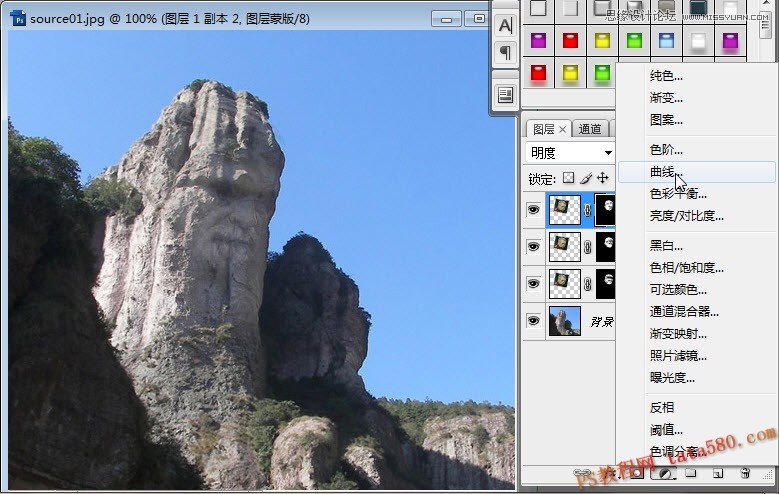Choose 曝光度... from the menu
Viewport: 779px width, 494px height.
pos(672,378)
